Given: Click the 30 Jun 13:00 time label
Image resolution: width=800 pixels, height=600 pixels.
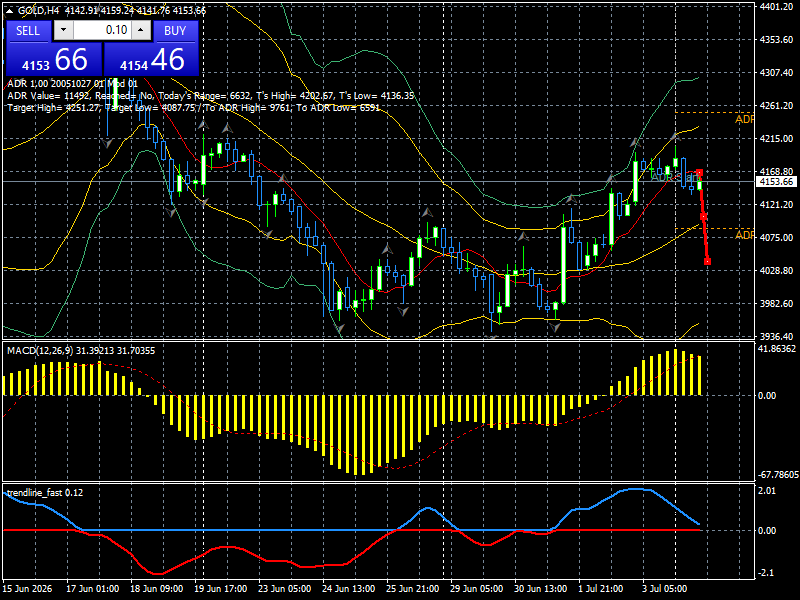Looking at the screenshot, I should point(540,589).
